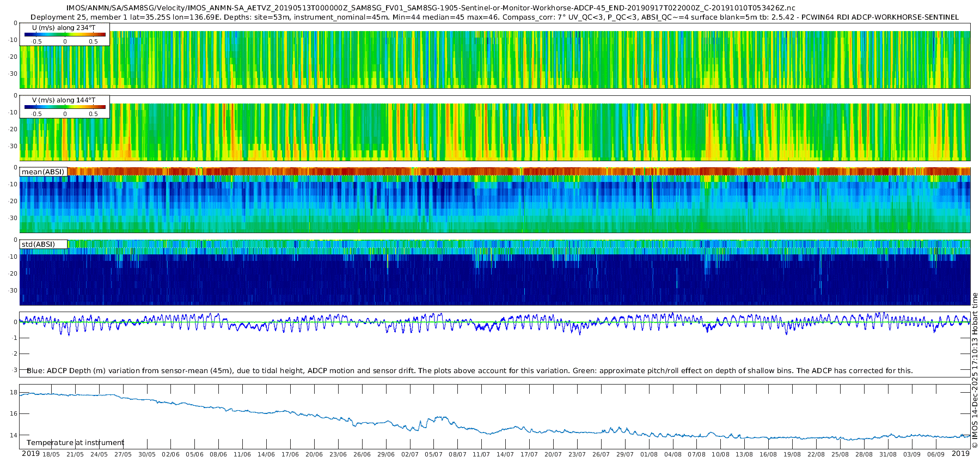Click the V velocity colorbar legend
The image size is (980, 463).
point(65,107)
